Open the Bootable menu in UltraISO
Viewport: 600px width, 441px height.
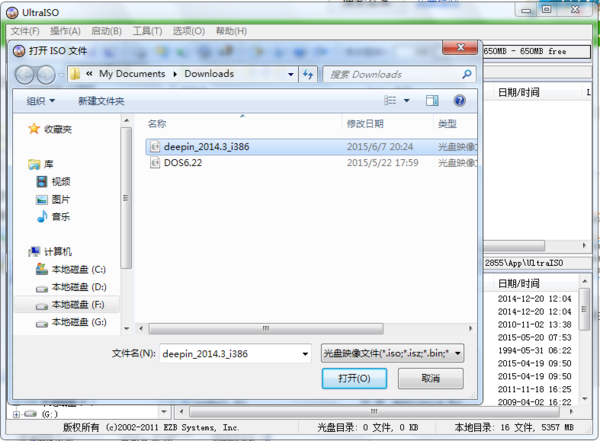pyautogui.click(x=106, y=31)
